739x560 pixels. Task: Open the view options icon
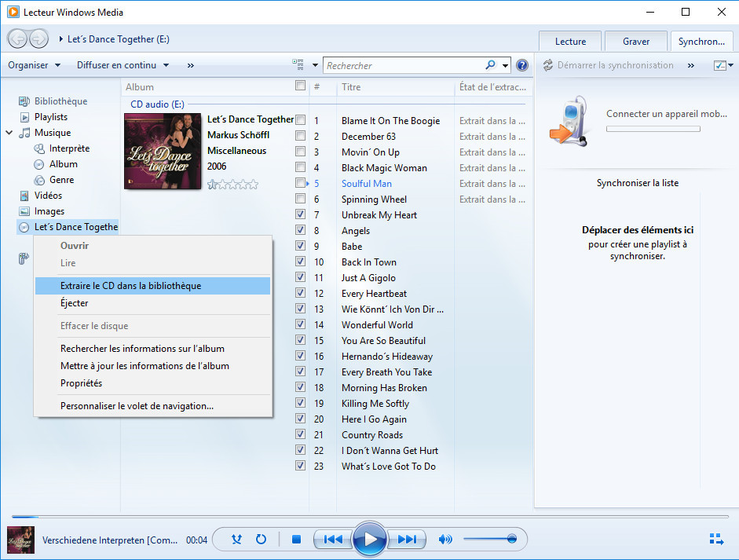pos(298,64)
